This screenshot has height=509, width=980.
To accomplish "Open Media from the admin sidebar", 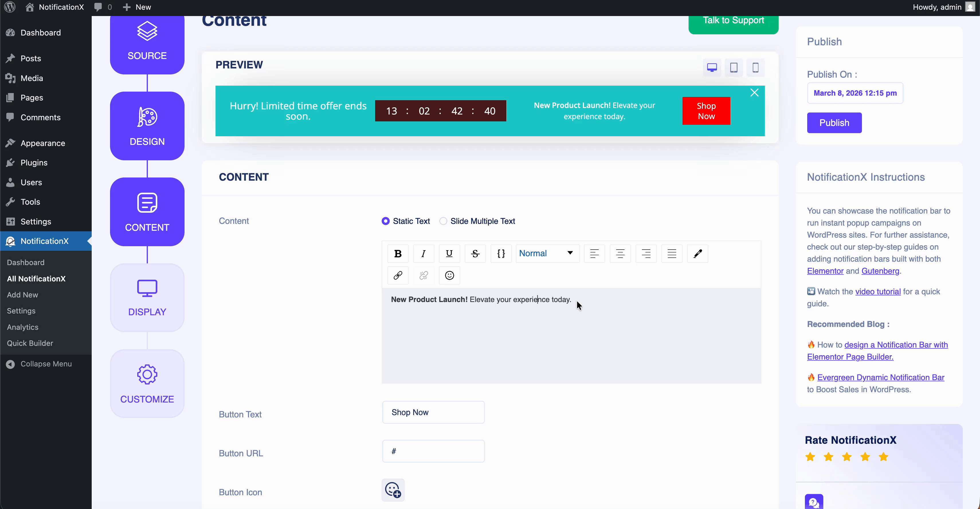I will (31, 78).
